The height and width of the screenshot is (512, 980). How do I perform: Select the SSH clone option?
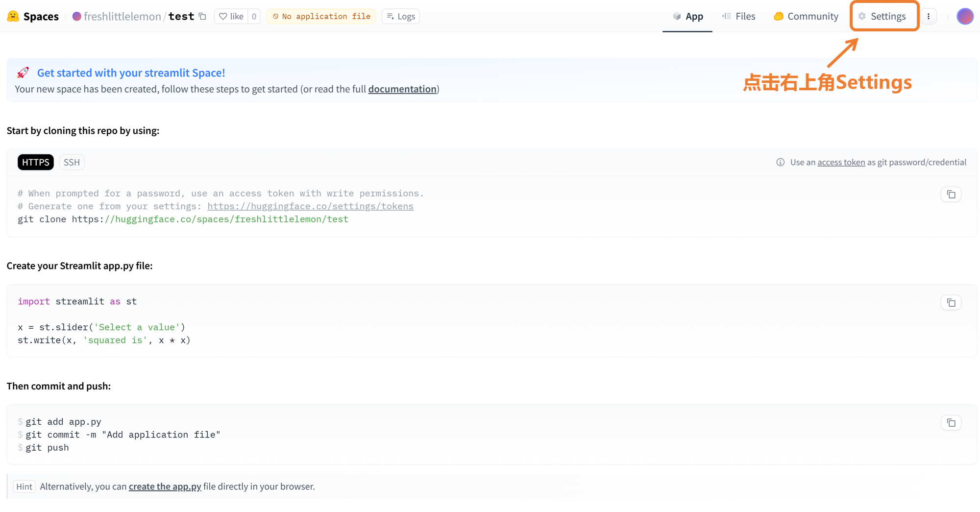click(x=72, y=162)
